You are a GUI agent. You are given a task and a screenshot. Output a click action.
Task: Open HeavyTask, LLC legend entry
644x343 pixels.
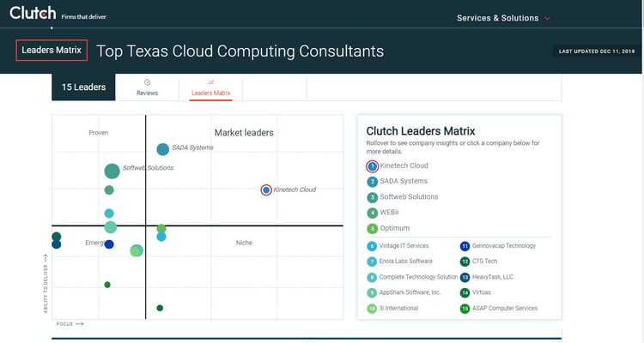tap(493, 277)
